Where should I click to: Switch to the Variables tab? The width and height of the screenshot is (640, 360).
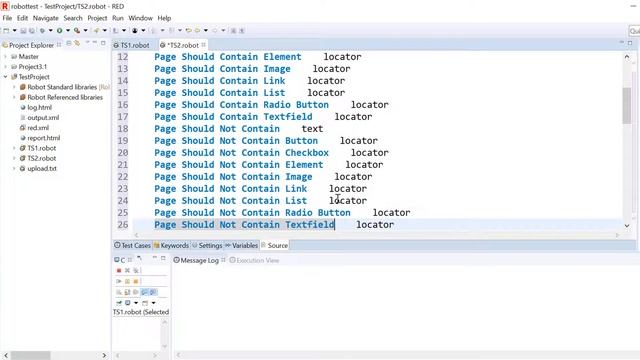pyautogui.click(x=242, y=245)
